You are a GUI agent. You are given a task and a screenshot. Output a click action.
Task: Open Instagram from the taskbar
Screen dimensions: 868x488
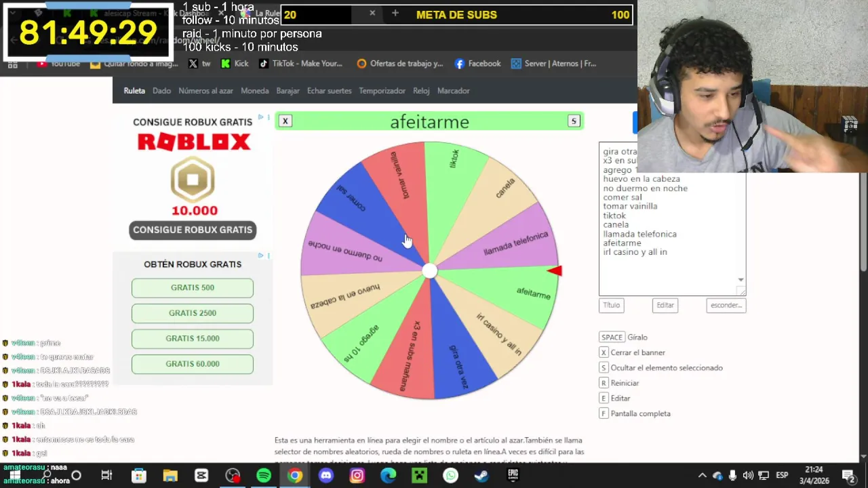pyautogui.click(x=357, y=476)
